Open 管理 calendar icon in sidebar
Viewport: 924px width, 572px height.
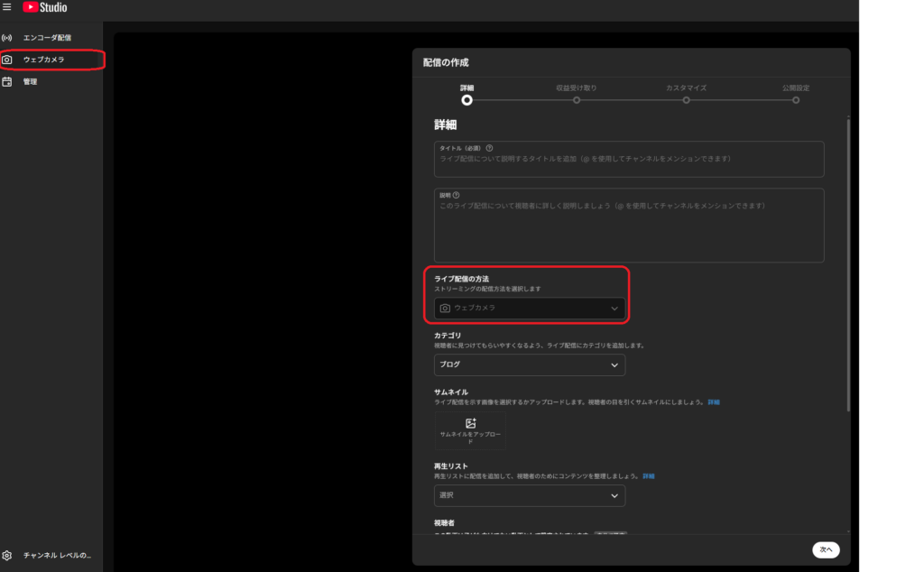tap(7, 81)
